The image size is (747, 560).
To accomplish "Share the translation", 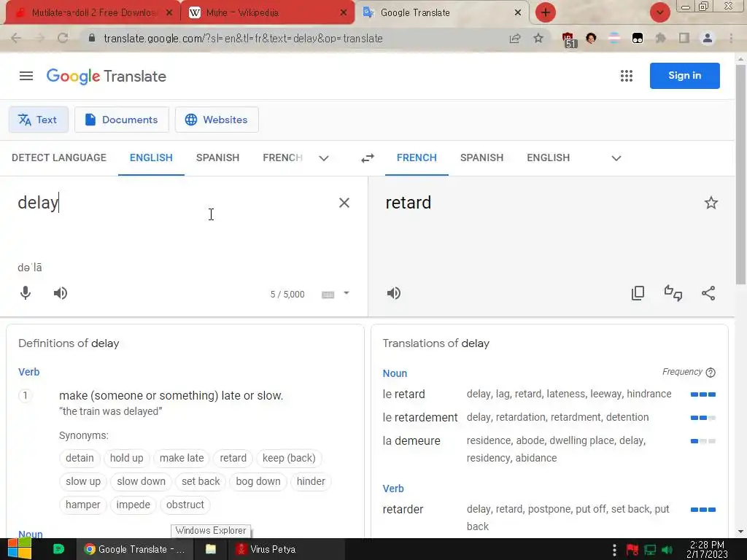I will [x=708, y=293].
